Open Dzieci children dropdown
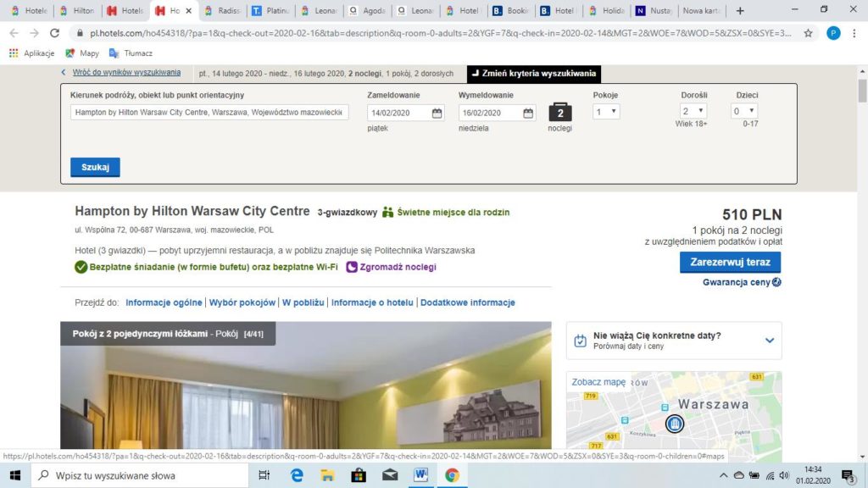This screenshot has height=488, width=868. click(x=744, y=111)
